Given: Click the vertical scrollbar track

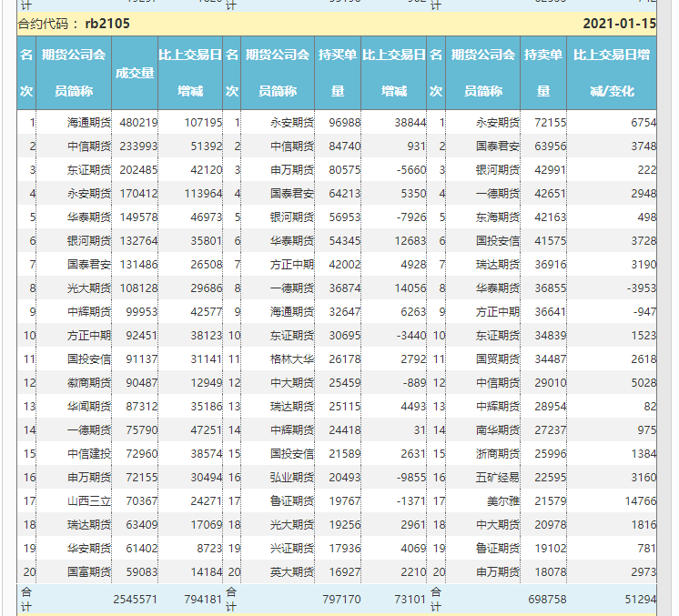Looking at the screenshot, I should 664,308.
